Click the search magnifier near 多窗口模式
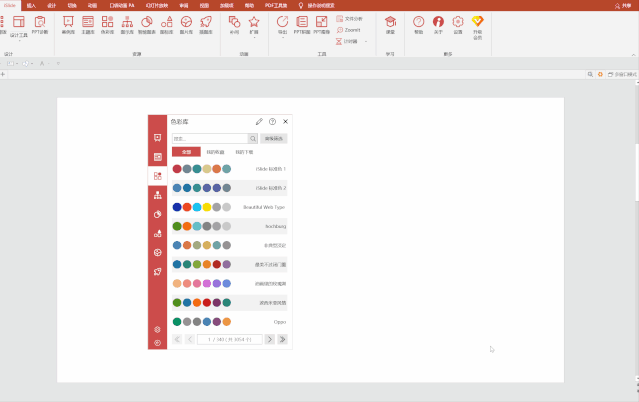This screenshot has height=402, width=639. (590, 74)
